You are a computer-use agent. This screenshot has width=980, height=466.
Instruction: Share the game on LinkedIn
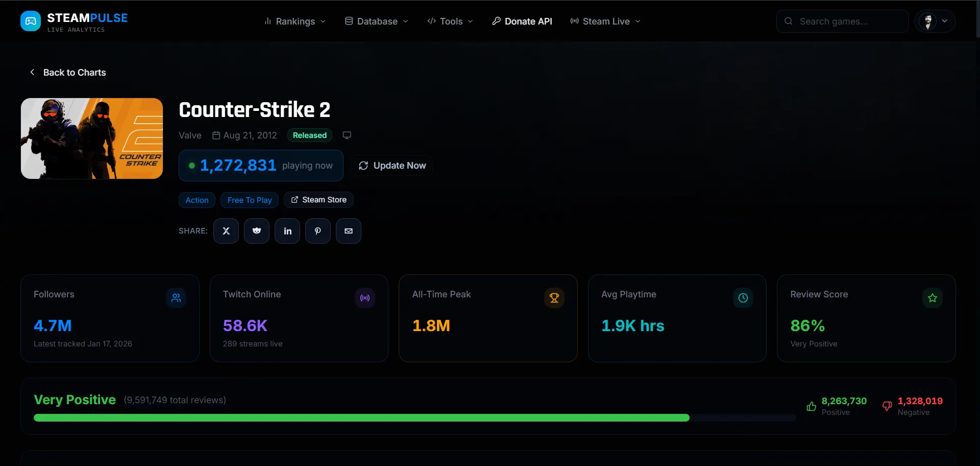click(x=287, y=231)
